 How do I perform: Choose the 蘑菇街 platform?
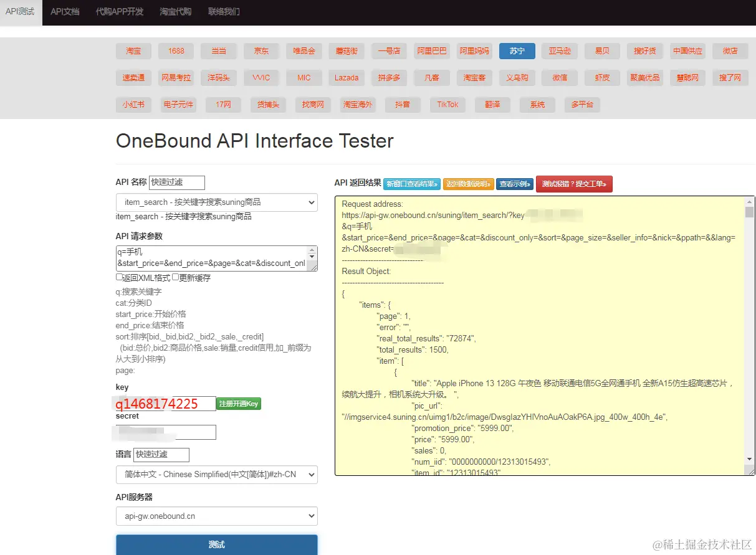tap(347, 51)
